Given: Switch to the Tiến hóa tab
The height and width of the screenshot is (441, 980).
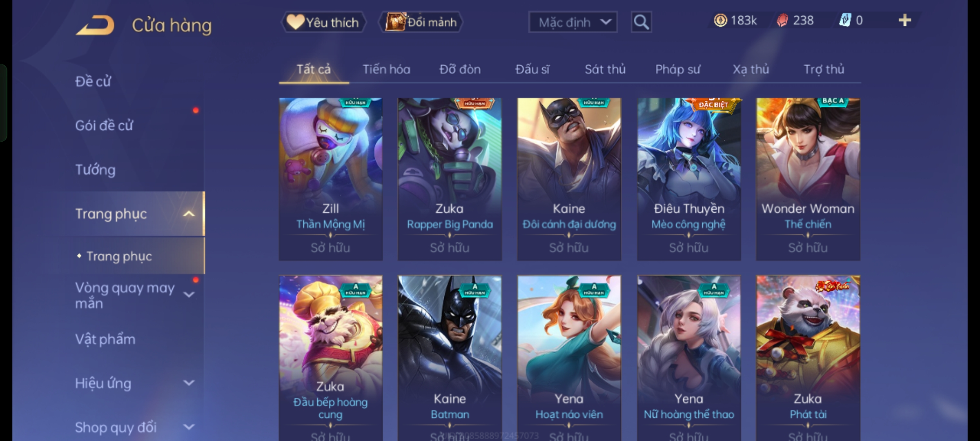Looking at the screenshot, I should (386, 69).
